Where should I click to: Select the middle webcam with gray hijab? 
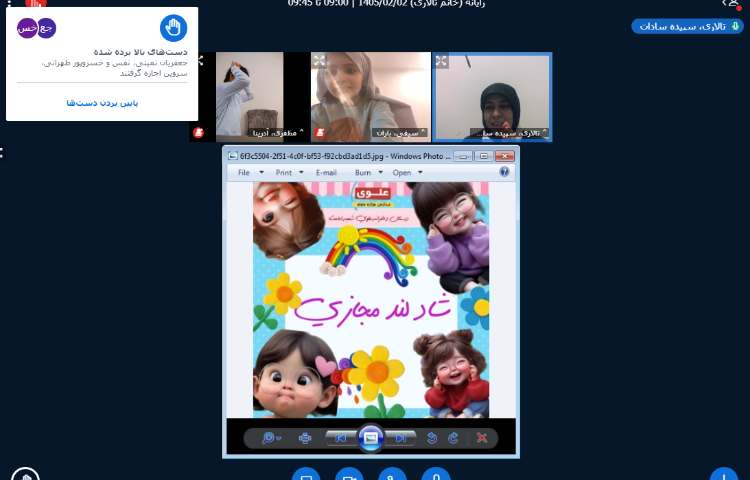coord(371,97)
